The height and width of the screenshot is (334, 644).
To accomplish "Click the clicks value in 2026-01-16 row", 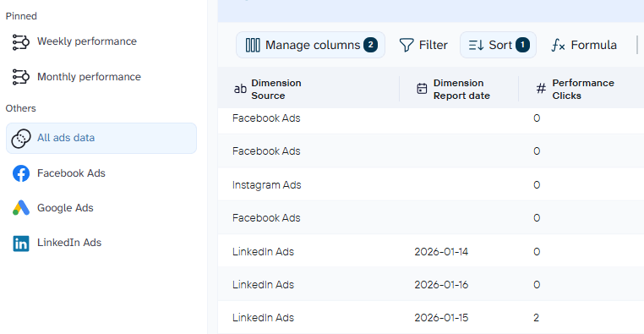I will coord(537,285).
